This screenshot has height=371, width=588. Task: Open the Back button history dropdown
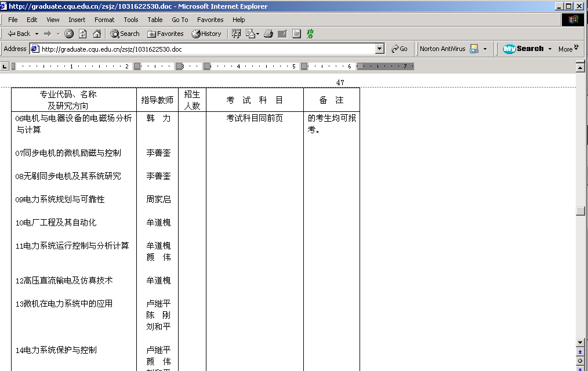pyautogui.click(x=37, y=34)
